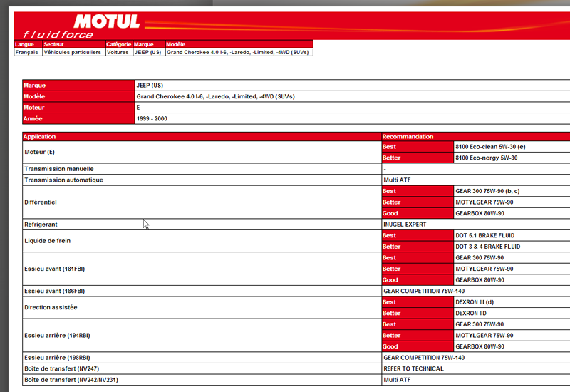Click the Année label

(78, 118)
